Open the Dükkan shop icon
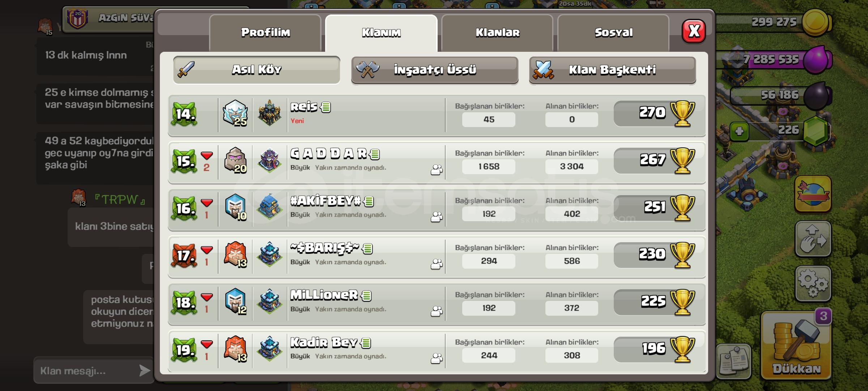The width and height of the screenshot is (868, 391). (x=796, y=346)
